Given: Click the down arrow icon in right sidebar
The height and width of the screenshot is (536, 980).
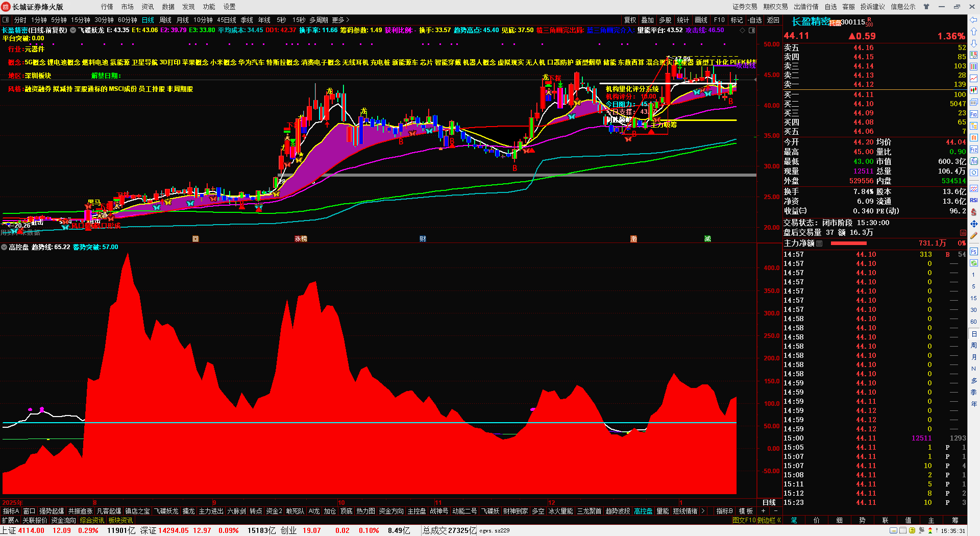Looking at the screenshot, I should 973,43.
